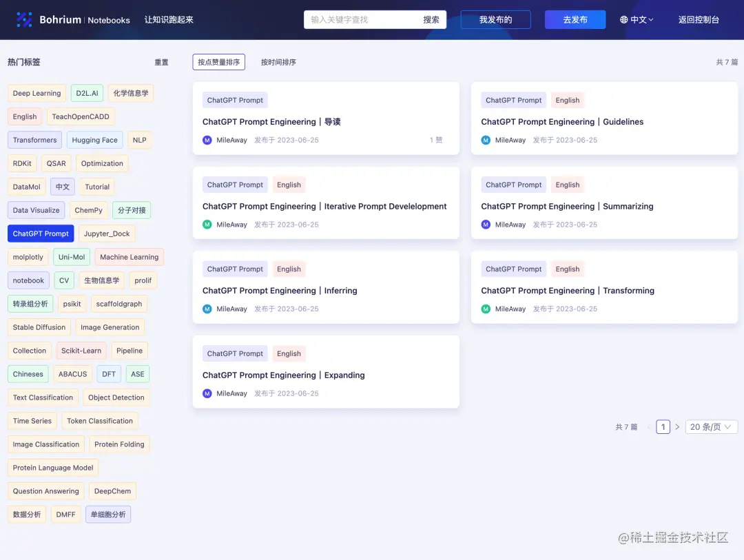Toggle the Transformers tag filter
Viewport: 744px width, 560px height.
tap(34, 140)
